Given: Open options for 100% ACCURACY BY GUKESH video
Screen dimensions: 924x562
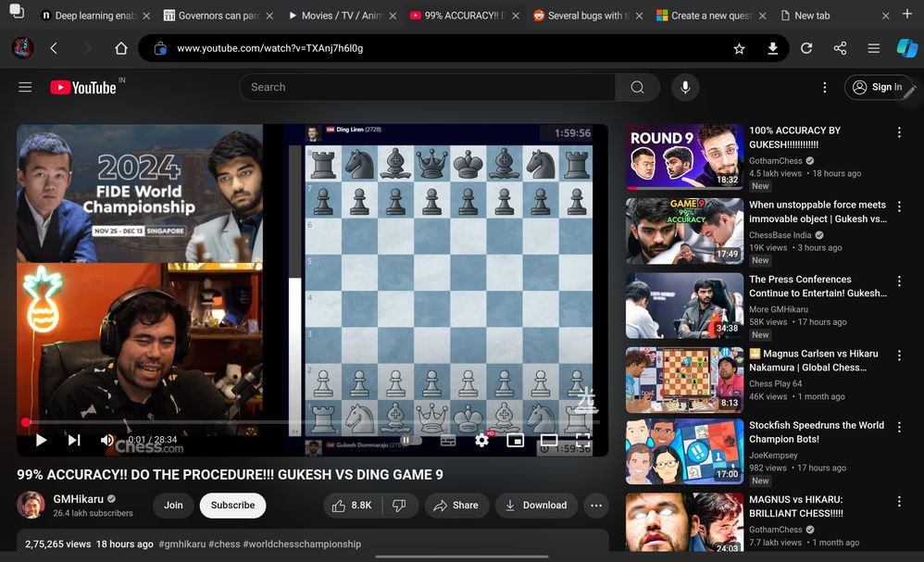Looking at the screenshot, I should click(899, 132).
